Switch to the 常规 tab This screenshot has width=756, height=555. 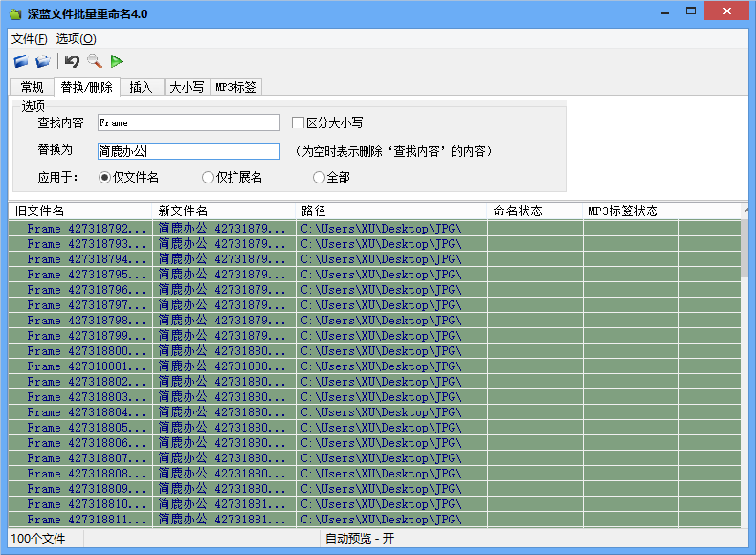coord(32,87)
